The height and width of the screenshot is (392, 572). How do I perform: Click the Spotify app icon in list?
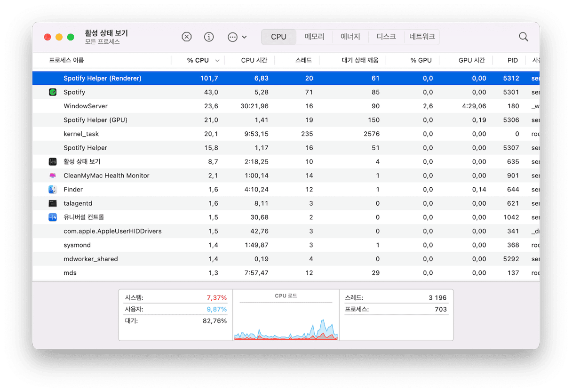(x=53, y=92)
